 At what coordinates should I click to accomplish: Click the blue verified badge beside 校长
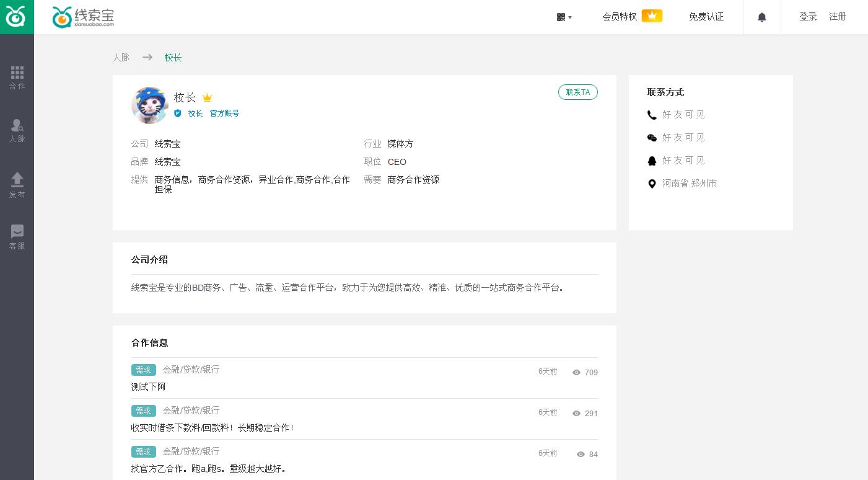point(178,113)
